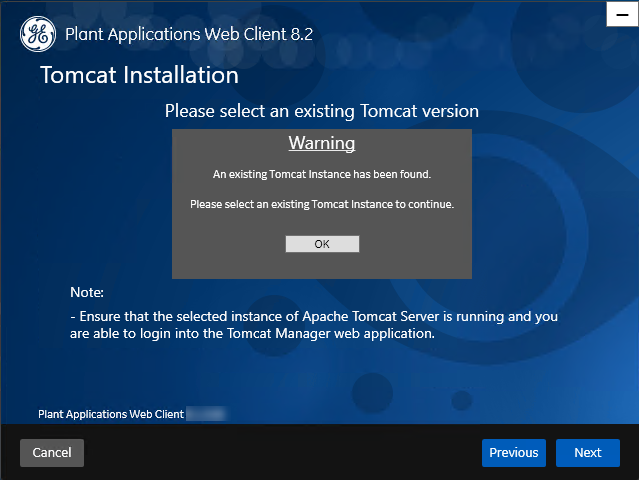
Task: Click the note about Apache Tomcat Server running
Action: click(314, 325)
